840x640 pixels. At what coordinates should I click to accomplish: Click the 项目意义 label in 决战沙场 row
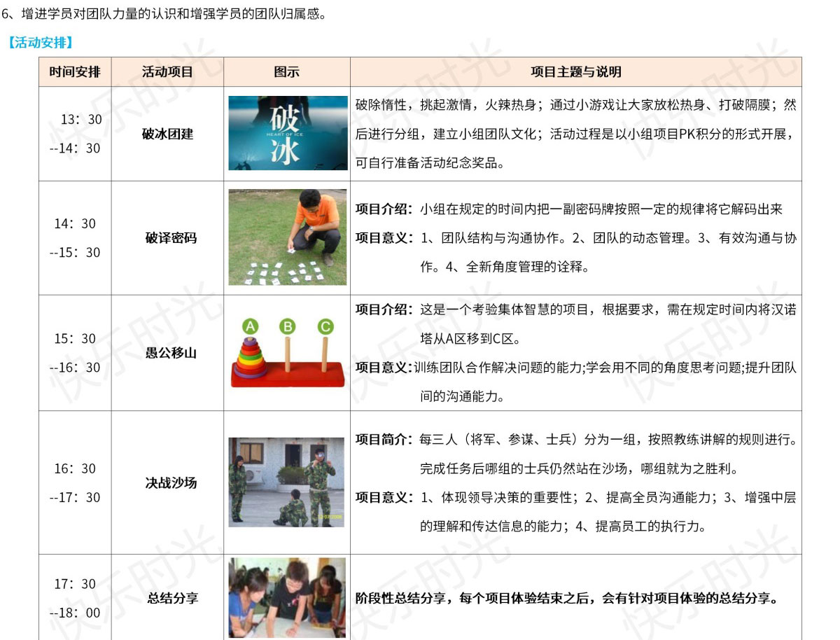click(x=384, y=497)
